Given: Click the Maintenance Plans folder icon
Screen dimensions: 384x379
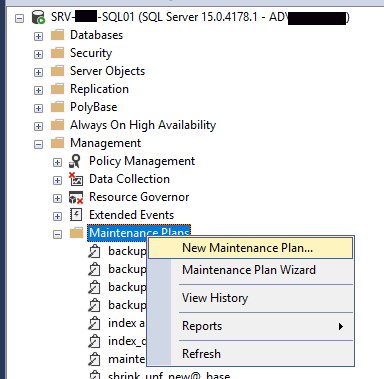Looking at the screenshot, I should pyautogui.click(x=76, y=232).
